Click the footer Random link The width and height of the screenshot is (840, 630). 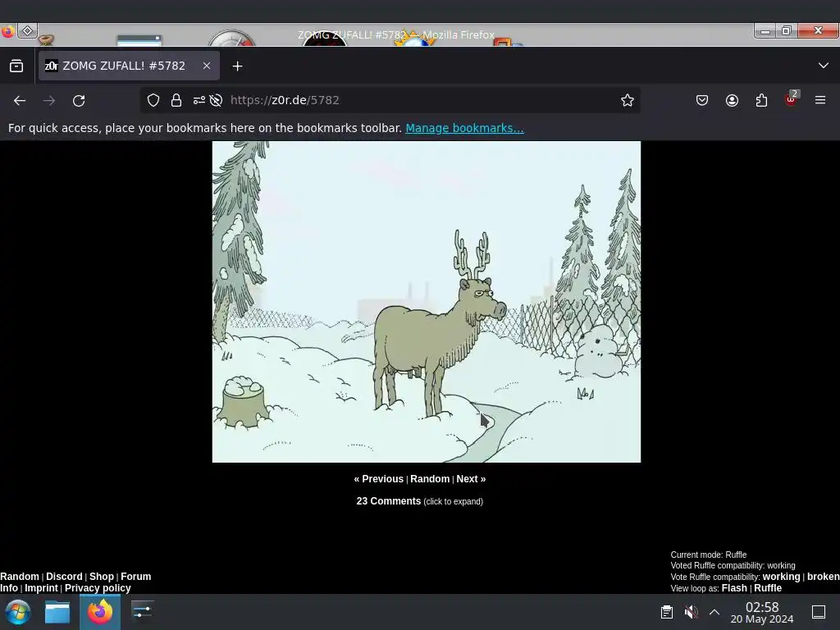pos(20,577)
